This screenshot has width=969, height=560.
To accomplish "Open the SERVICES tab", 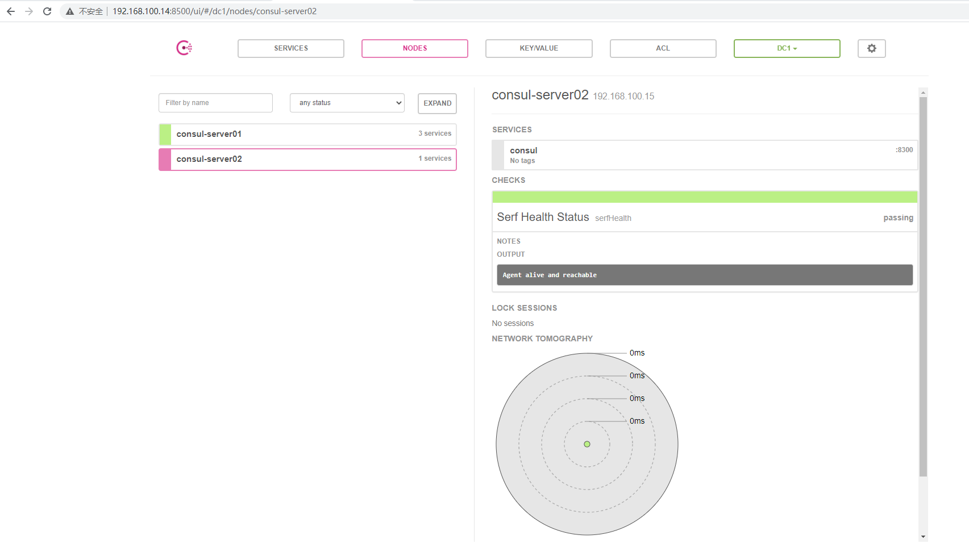I will point(291,48).
